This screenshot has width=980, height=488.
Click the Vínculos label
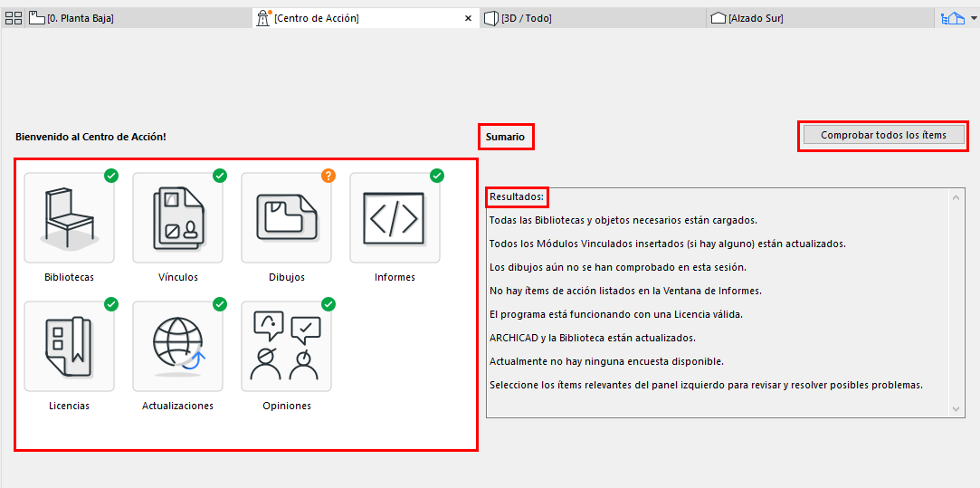178,277
